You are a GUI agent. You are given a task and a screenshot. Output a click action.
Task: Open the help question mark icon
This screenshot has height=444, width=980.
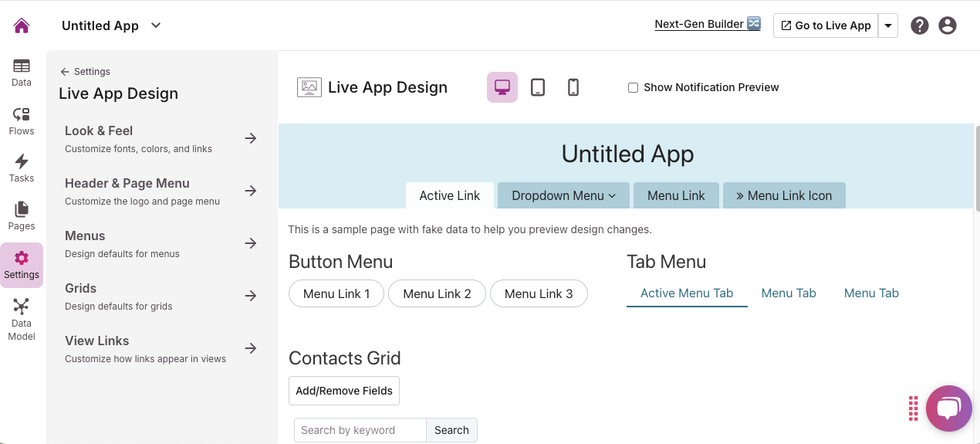[919, 25]
